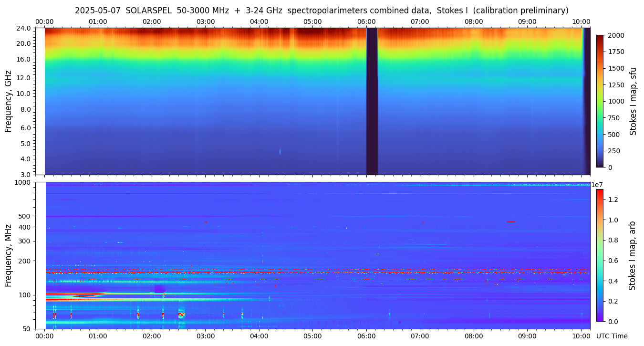Click the 'UTC Time' axis label
Image resolution: width=644 pixels, height=346 pixels.
[x=612, y=336]
